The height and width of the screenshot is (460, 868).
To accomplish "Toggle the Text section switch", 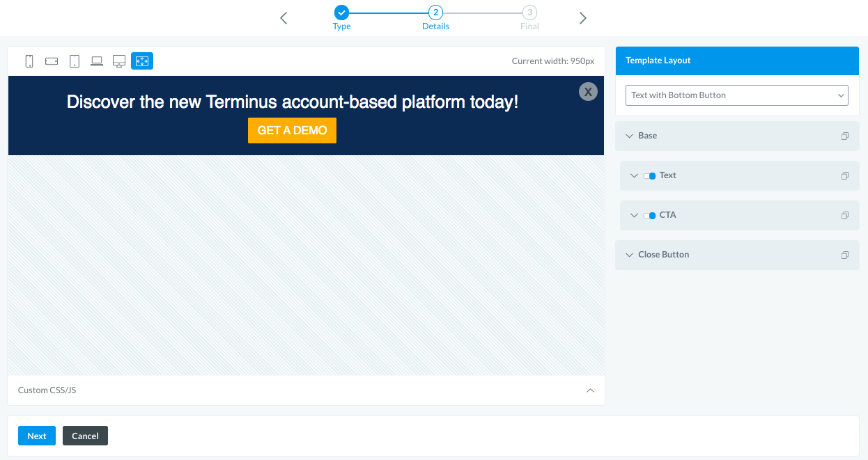I will (x=649, y=176).
